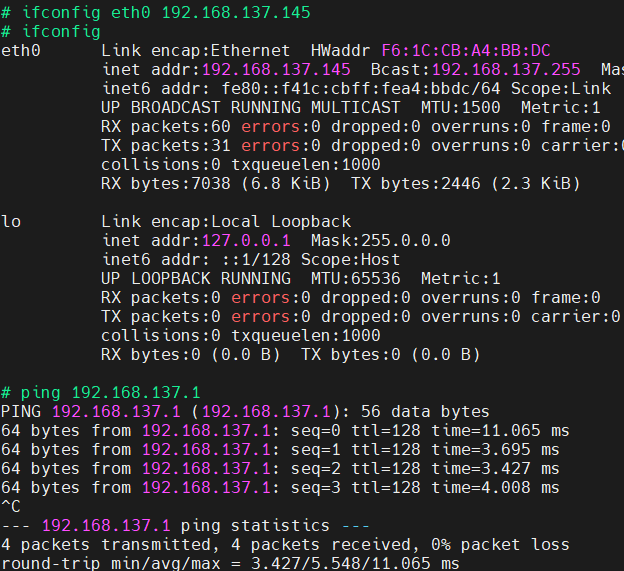
Task: Click the ^C interrupt marker
Action: coord(11,506)
